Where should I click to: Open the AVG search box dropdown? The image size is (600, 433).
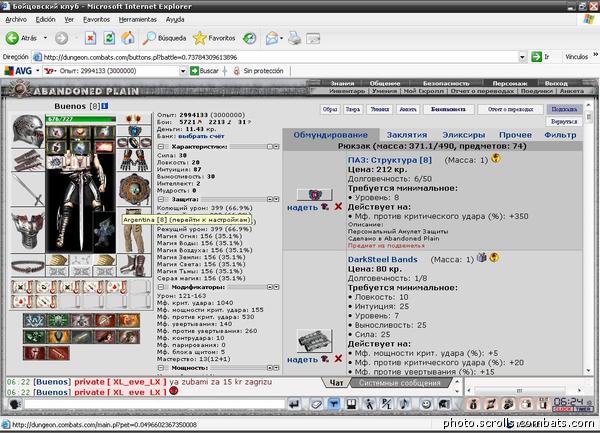183,71
